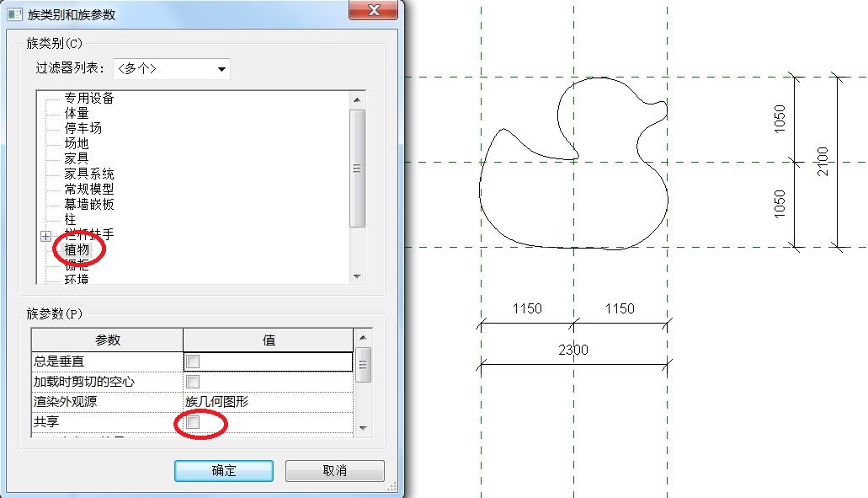Click the category list scroll-down arrow

357,276
